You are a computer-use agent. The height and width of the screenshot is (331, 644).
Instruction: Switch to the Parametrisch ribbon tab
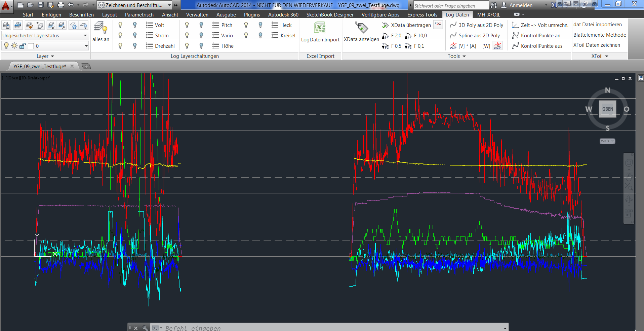[139, 15]
